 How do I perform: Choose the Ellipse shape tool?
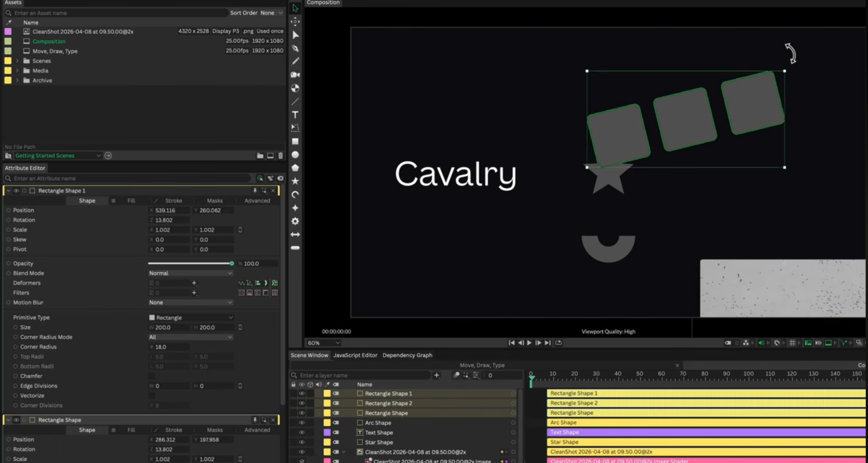pyautogui.click(x=295, y=155)
